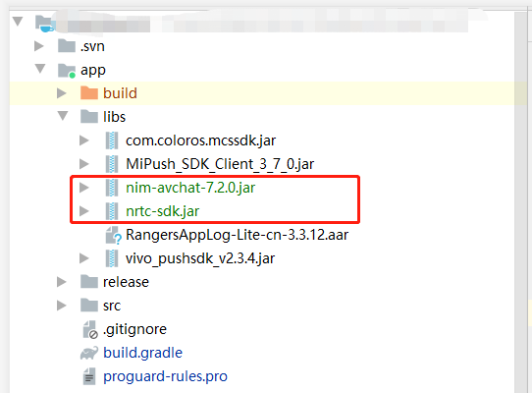
Task: Expand nim-avchat-7.2.0.jar arrow
Action: pyautogui.click(x=84, y=188)
